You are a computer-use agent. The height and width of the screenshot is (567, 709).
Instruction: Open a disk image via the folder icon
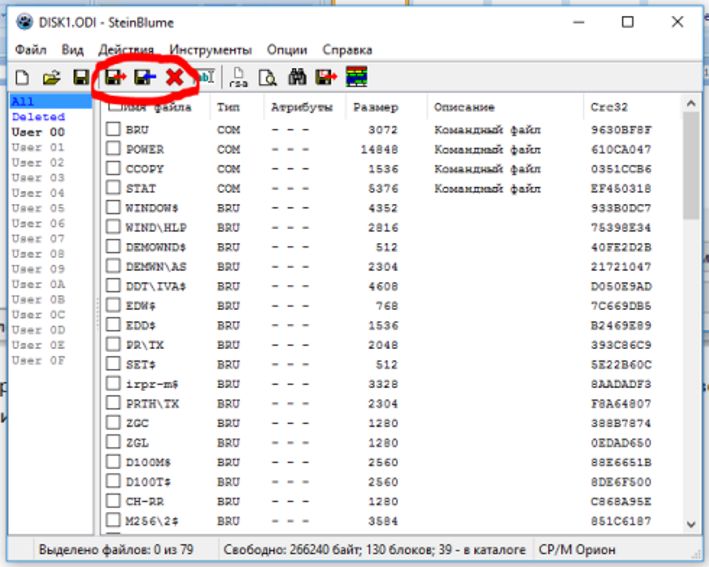point(52,78)
